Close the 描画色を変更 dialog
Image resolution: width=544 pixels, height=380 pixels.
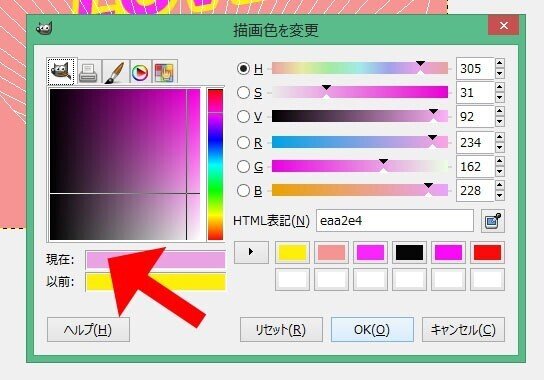(504, 26)
